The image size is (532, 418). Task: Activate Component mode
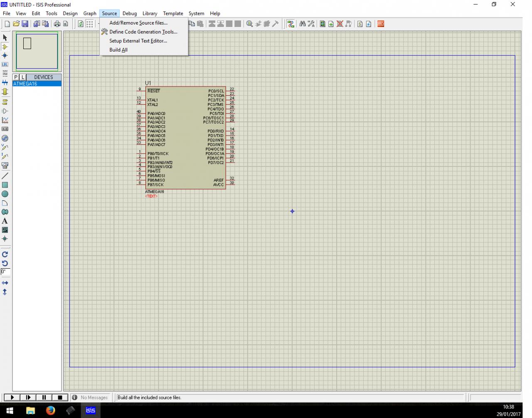tap(5, 47)
